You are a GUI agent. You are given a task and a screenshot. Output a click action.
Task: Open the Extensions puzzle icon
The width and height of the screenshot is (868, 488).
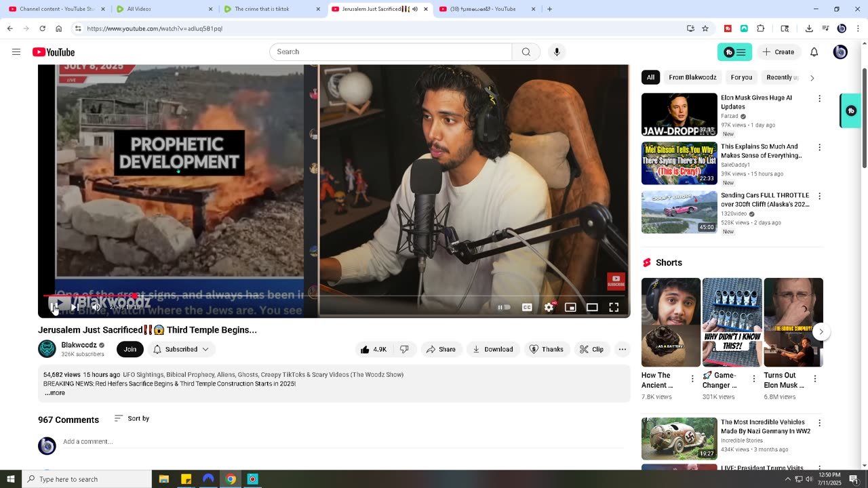click(760, 28)
